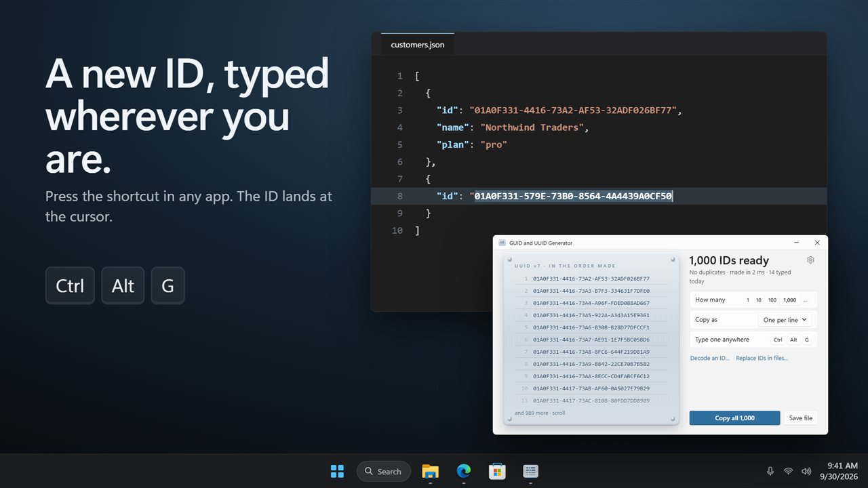Click the 'A new ID, typed wherever you are.' headline

click(x=187, y=117)
